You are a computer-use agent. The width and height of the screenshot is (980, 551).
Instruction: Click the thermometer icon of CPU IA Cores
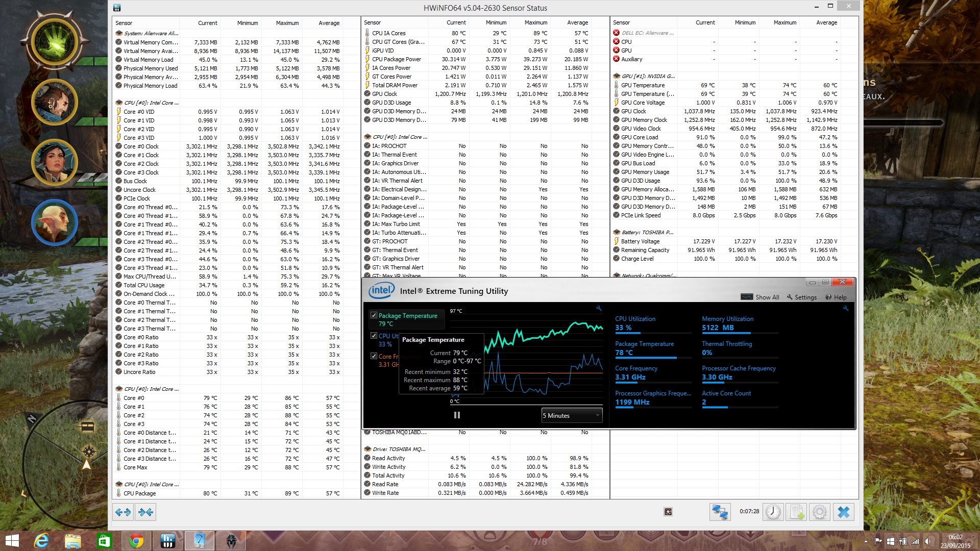pyautogui.click(x=367, y=33)
